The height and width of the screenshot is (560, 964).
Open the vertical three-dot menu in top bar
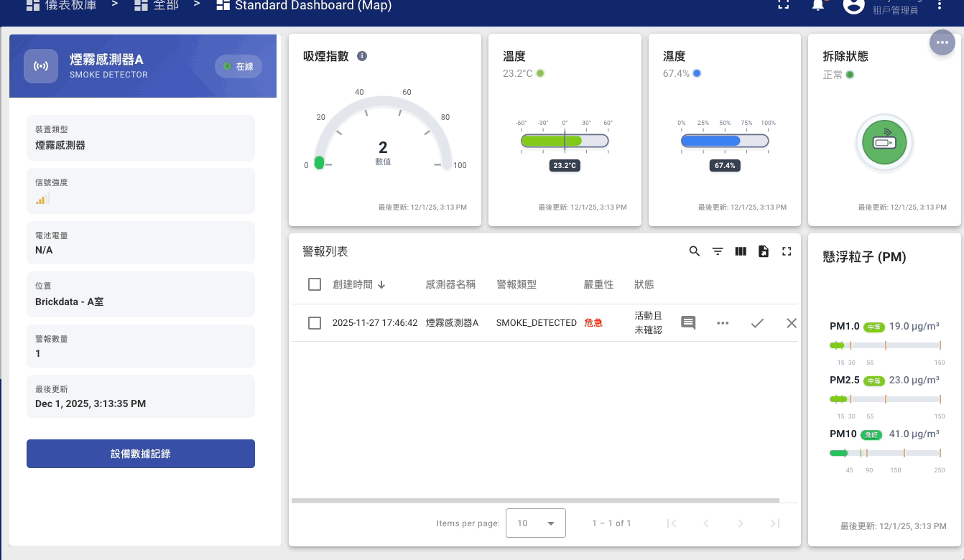940,6
